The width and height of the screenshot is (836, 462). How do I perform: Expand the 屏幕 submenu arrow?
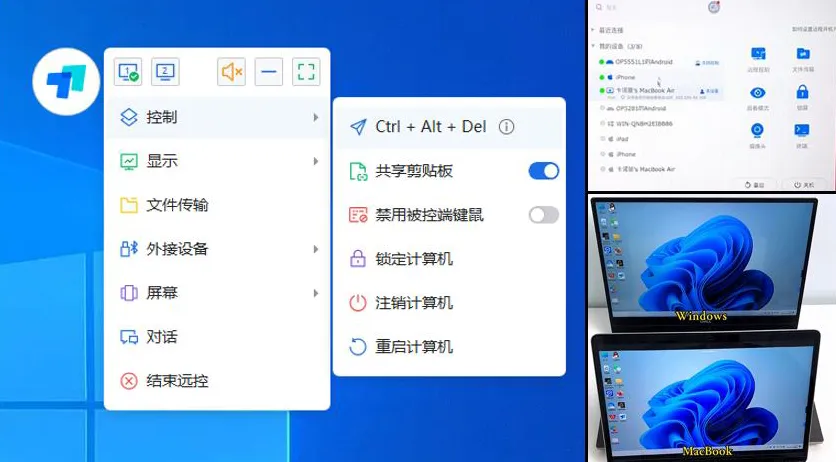[316, 293]
